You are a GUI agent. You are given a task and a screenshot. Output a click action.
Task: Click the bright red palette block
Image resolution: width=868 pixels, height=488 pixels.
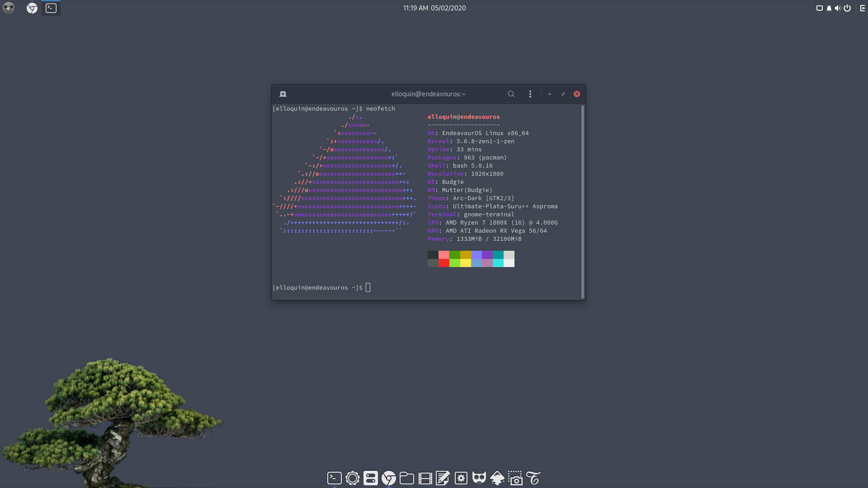pos(444,263)
